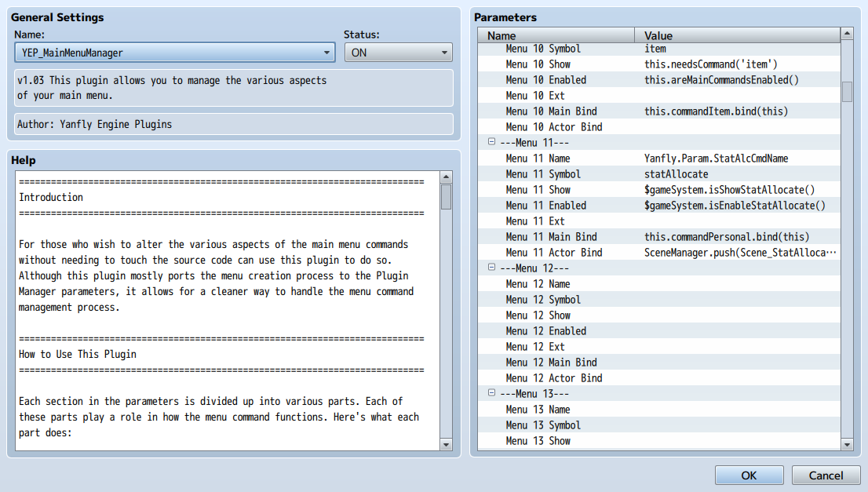868x492 pixels.
Task: Select the Menu 11 Name row
Action: click(658, 159)
